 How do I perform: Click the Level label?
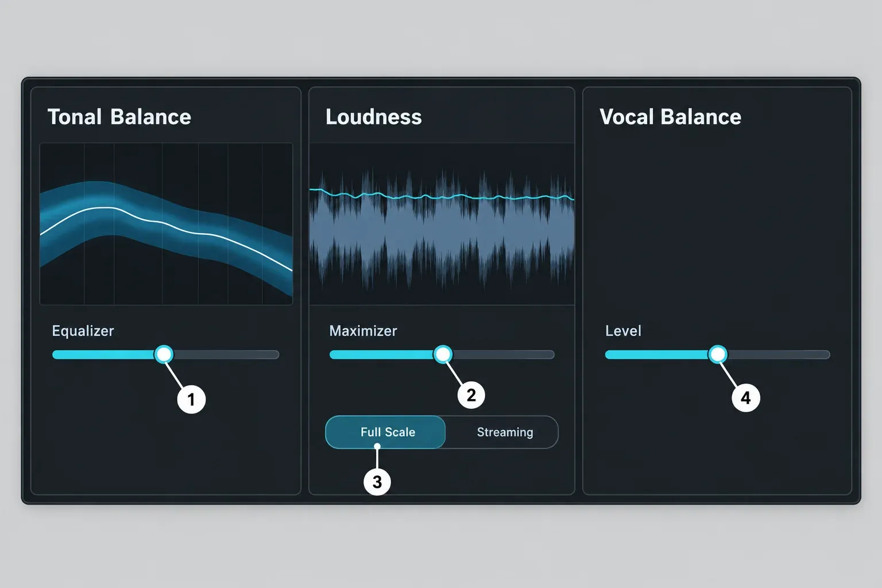[623, 331]
